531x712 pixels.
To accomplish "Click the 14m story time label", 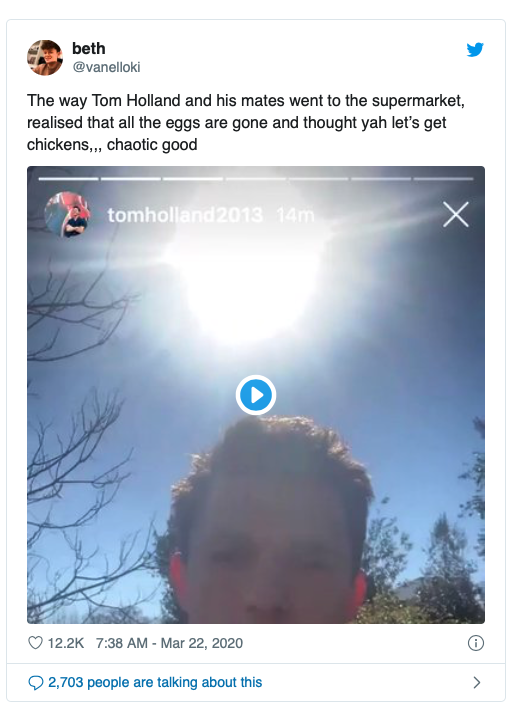I will tap(295, 215).
